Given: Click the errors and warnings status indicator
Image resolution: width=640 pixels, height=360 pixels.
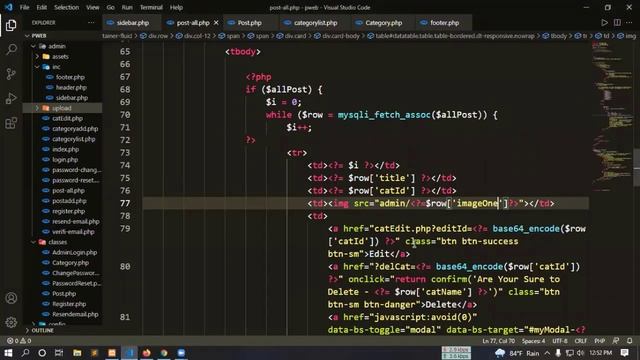Looking at the screenshot, I should (19, 340).
